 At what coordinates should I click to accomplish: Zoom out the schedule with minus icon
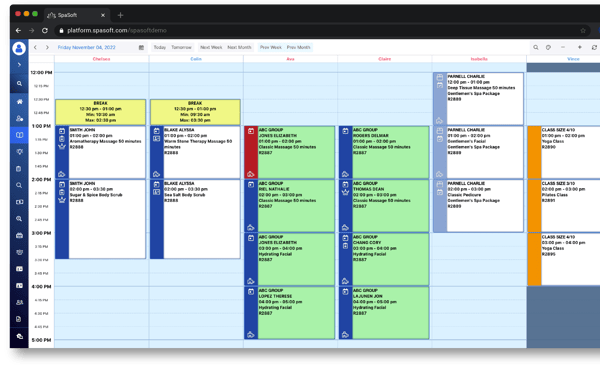click(563, 47)
